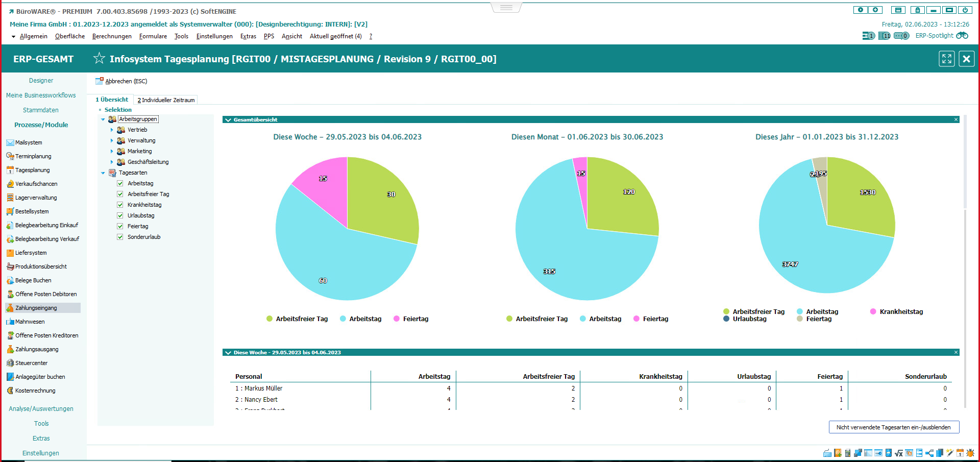Open Mahnwesen module icon

coord(10,322)
